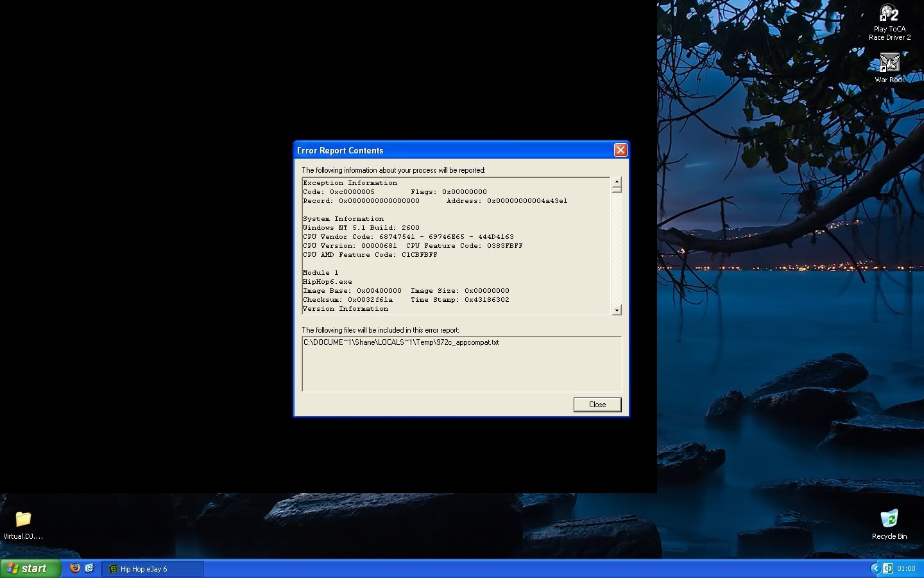The height and width of the screenshot is (578, 924).
Task: Expand hidden system tray icons
Action: (875, 568)
